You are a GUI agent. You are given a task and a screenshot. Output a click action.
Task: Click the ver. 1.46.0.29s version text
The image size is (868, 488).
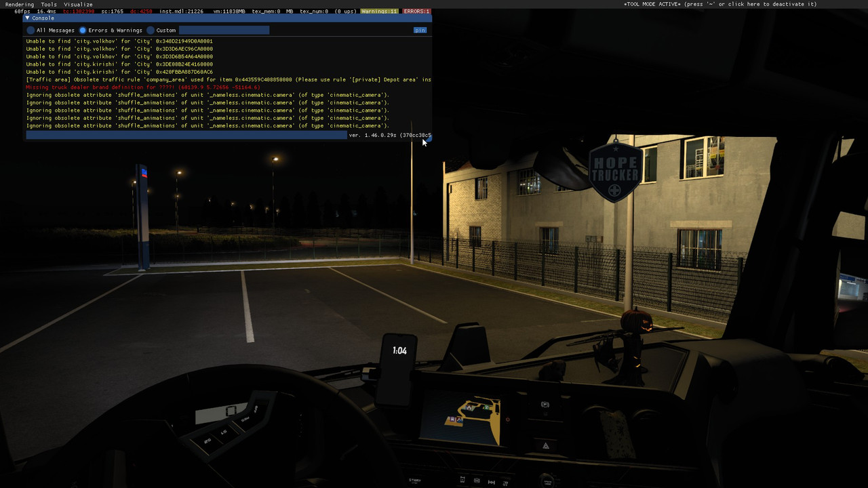click(x=389, y=136)
